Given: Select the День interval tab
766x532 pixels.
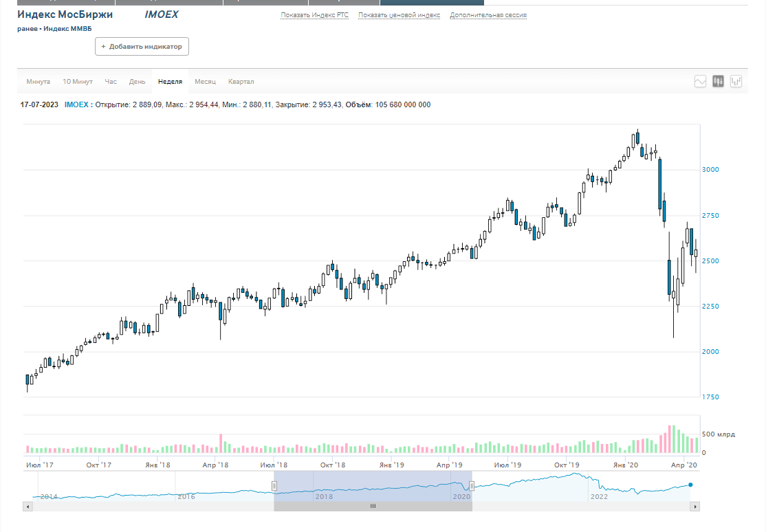Looking at the screenshot, I should pyautogui.click(x=138, y=82).
